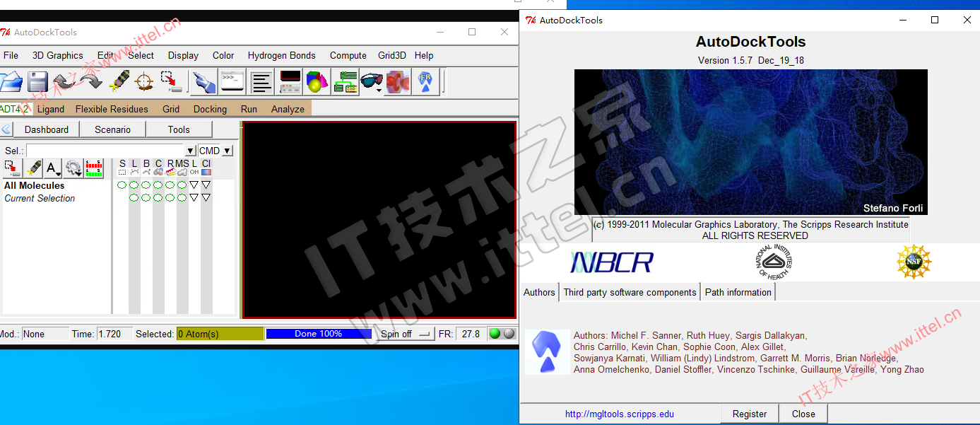The height and width of the screenshot is (425, 980).
Task: Toggle the B ball-and-stick oval for Current Selection
Action: tap(146, 198)
